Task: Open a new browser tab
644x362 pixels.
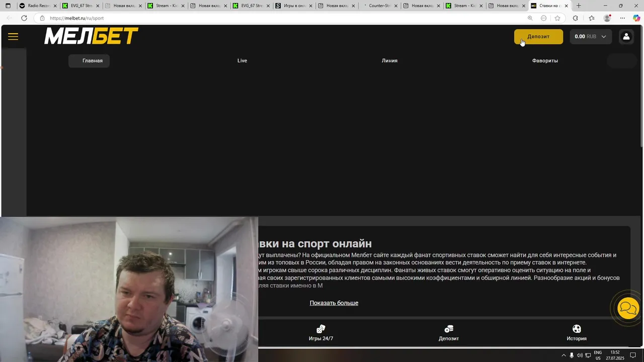Action: 579,6
